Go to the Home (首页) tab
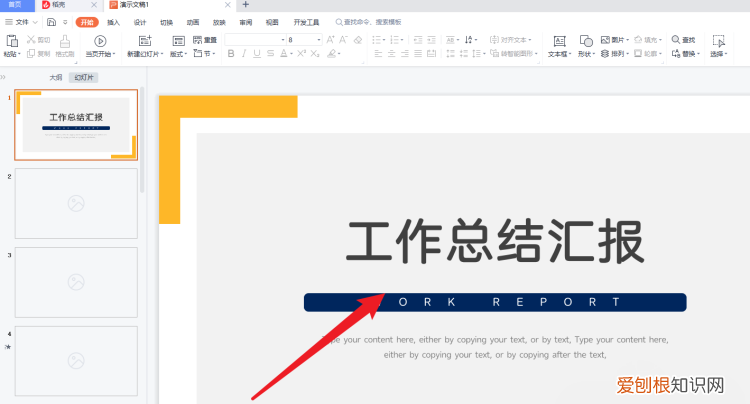Screen dimensions: 750x404 [17, 5]
